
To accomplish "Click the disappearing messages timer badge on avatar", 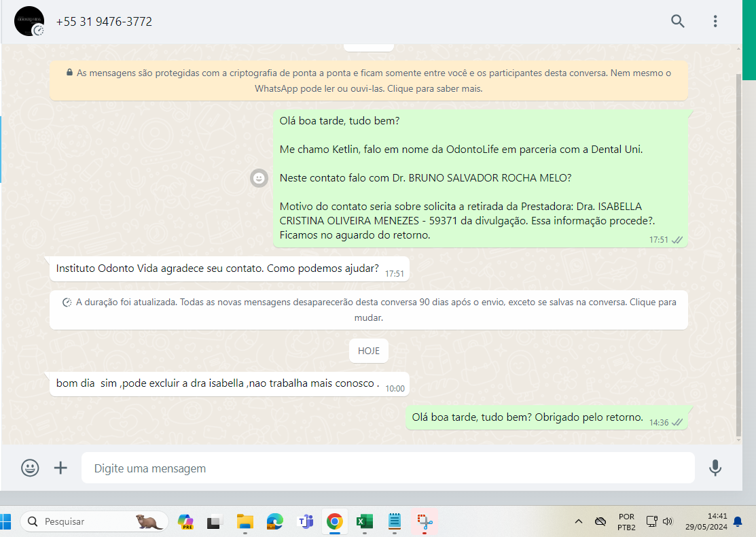I will (38, 31).
